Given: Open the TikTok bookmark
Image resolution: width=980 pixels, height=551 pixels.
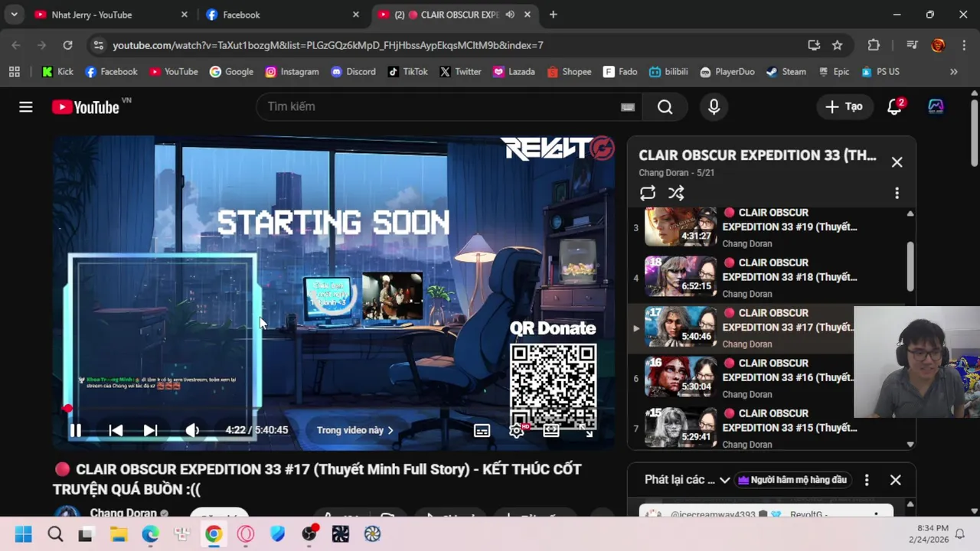Looking at the screenshot, I should (x=408, y=72).
